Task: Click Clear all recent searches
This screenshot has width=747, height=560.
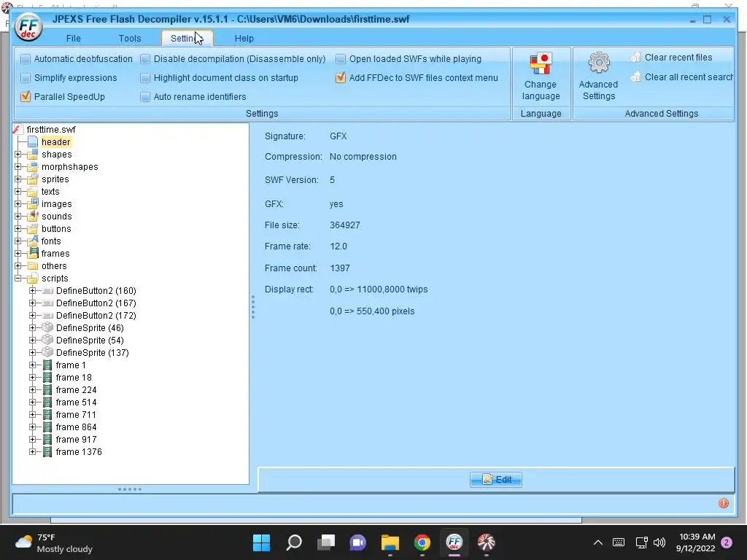Action: (681, 77)
